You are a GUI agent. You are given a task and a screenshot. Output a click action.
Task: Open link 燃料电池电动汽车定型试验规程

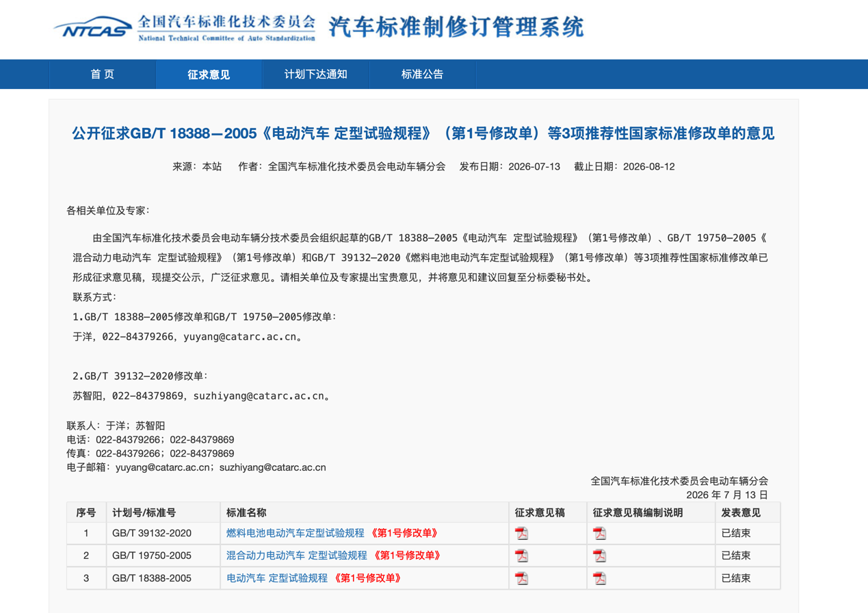(295, 533)
